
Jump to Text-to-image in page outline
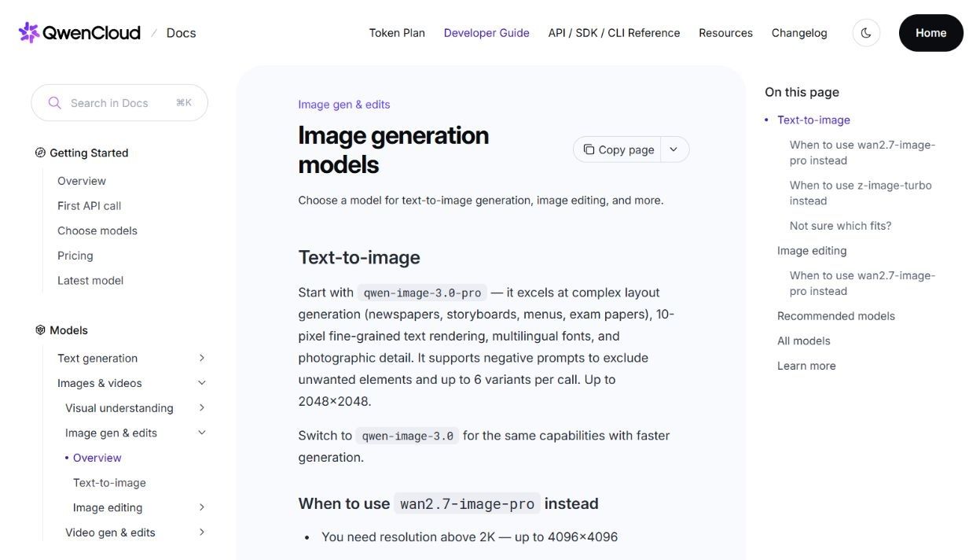[x=813, y=120]
